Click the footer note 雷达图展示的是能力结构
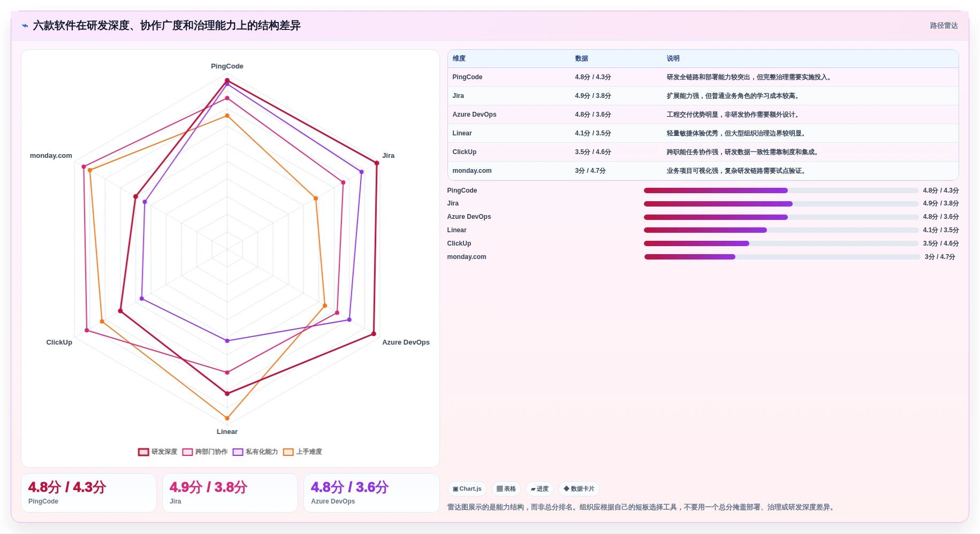The image size is (980, 534). pos(642,507)
